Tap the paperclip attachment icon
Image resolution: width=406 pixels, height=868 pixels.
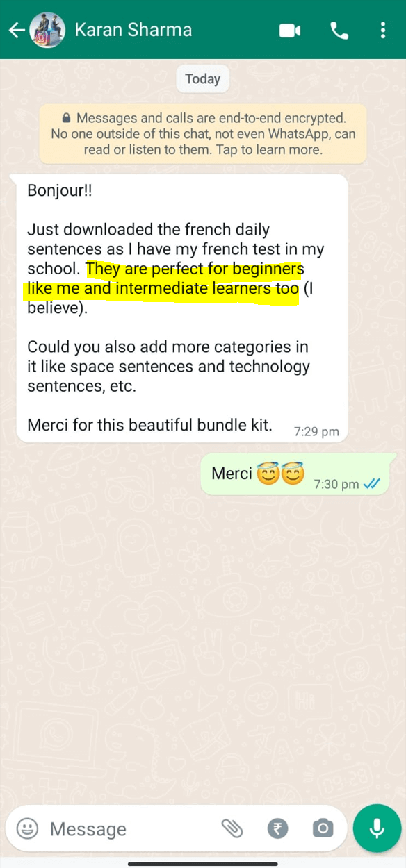(x=232, y=828)
